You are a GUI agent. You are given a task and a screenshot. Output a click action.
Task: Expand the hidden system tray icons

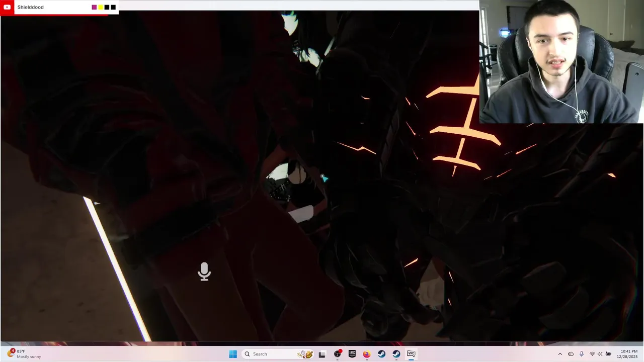click(x=560, y=354)
